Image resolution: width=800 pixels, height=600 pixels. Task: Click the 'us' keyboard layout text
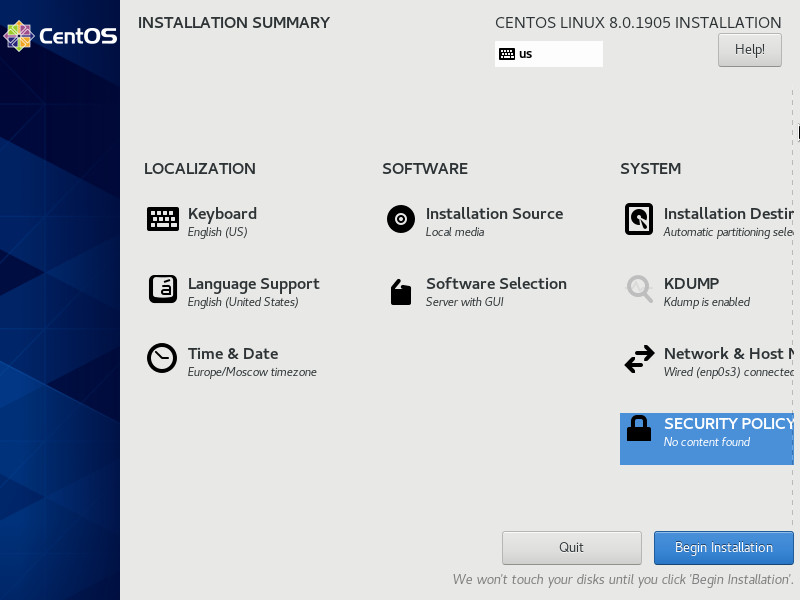pos(526,54)
